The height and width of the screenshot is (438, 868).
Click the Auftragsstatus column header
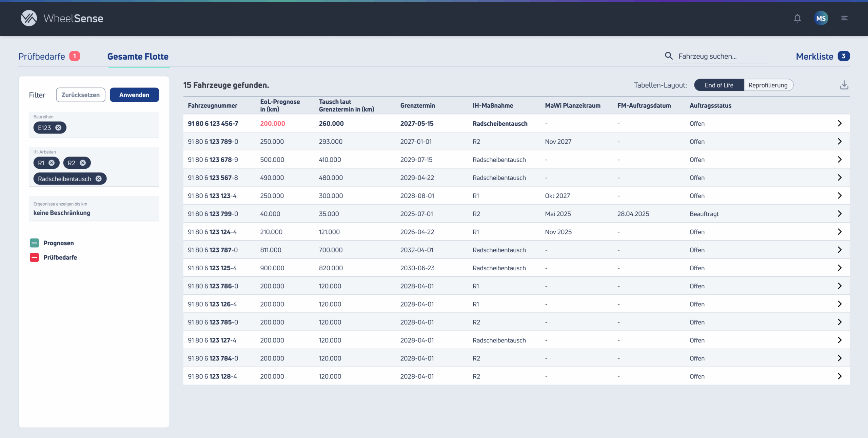coord(710,105)
